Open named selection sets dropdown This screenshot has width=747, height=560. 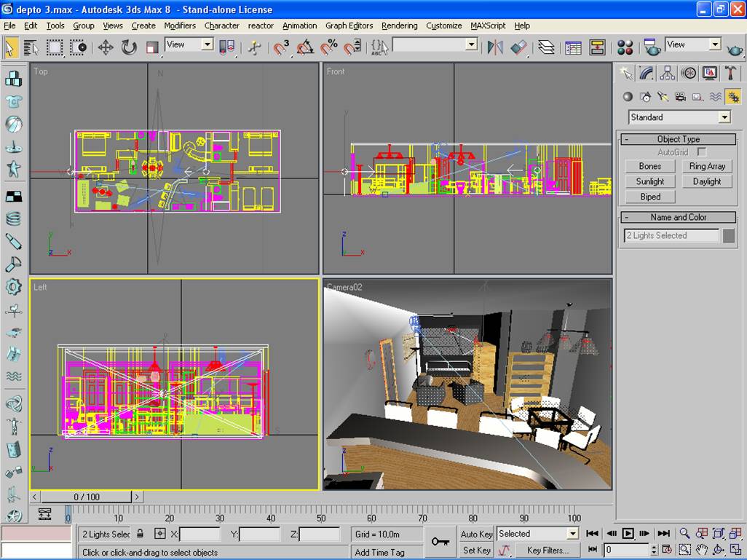point(435,44)
